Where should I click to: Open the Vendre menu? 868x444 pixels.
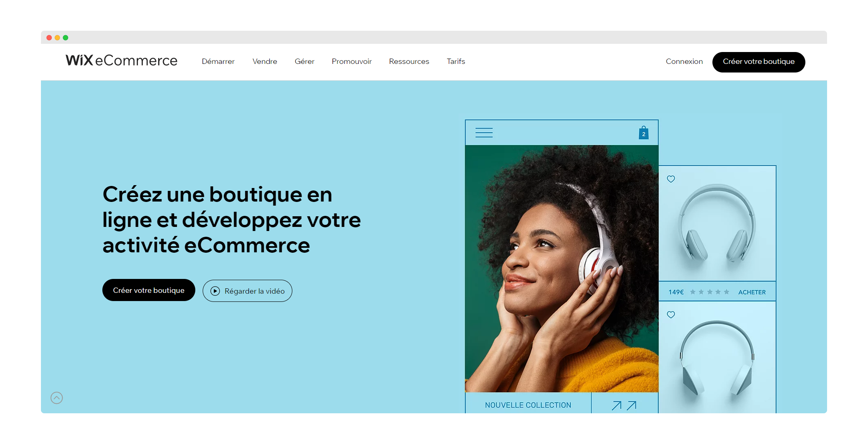point(265,61)
